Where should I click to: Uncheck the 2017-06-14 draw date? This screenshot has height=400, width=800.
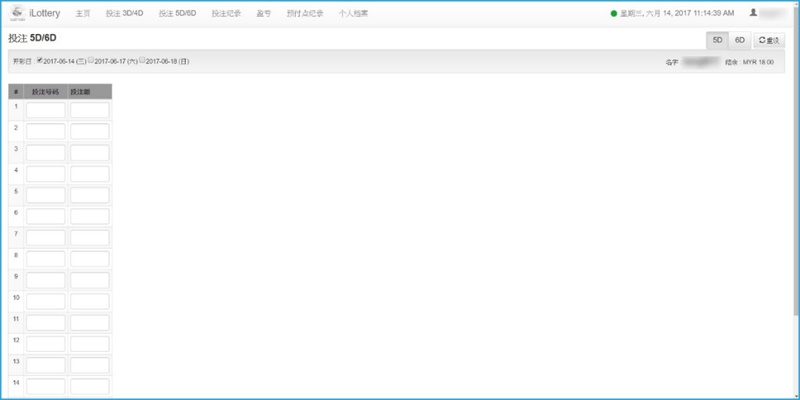39,60
